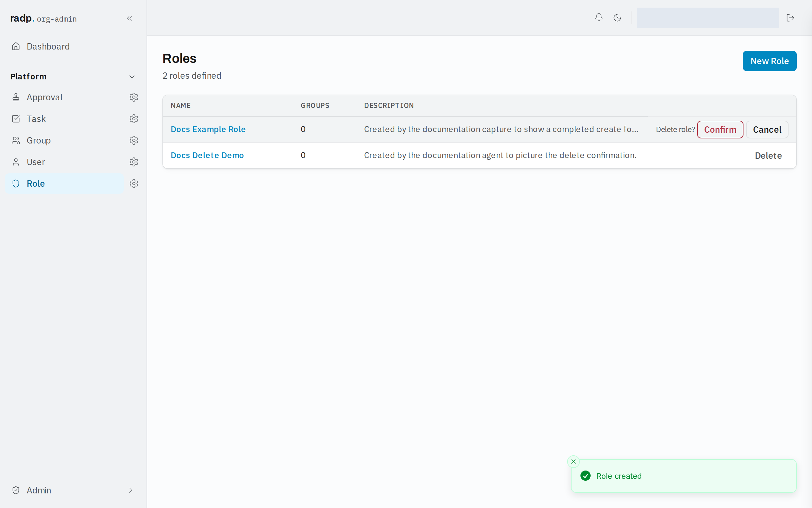Open settings gear beside Approval
Screen dimensions: 812x508
pos(134,97)
